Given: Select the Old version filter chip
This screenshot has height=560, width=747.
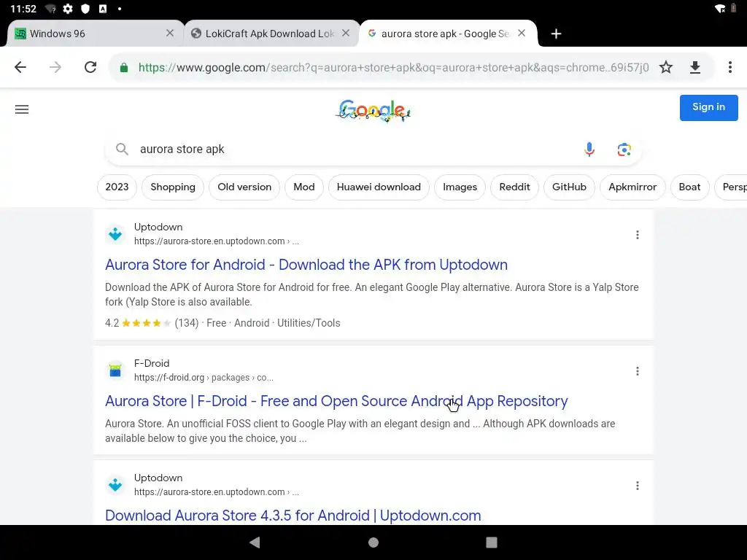Looking at the screenshot, I should 244,187.
